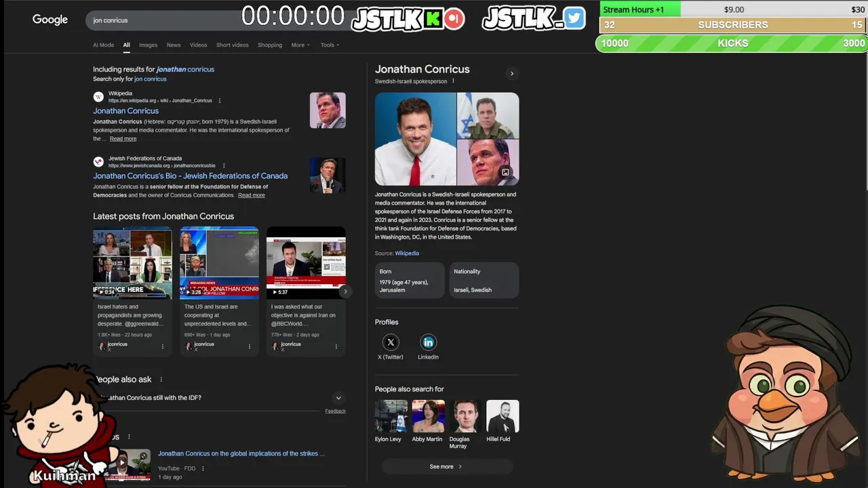Open the Short videos tab
868x488 pixels.
(x=232, y=45)
